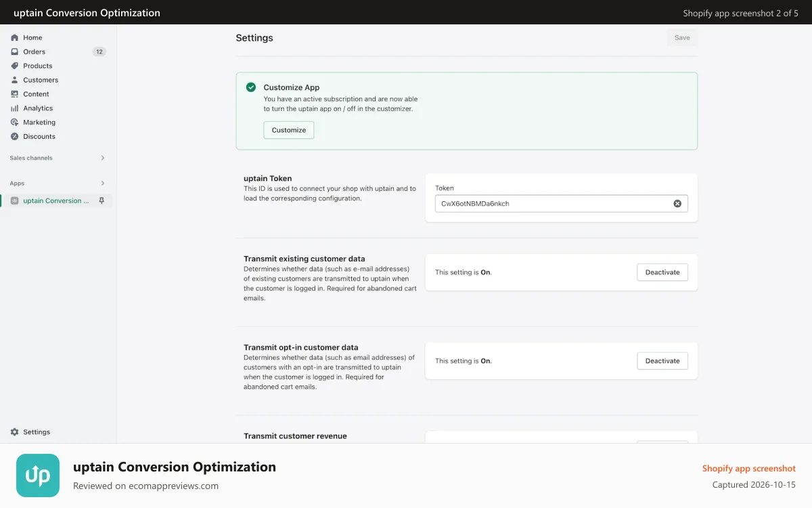The width and height of the screenshot is (812, 508).
Task: Click the orange 'Shopify app screenshot' label
Action: [749, 469]
